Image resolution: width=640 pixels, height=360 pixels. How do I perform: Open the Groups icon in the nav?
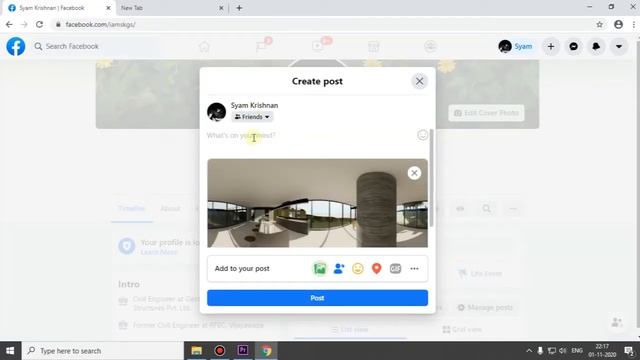430,47
